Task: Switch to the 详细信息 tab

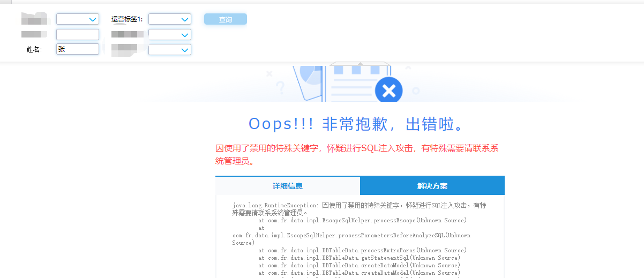Action: 288,186
